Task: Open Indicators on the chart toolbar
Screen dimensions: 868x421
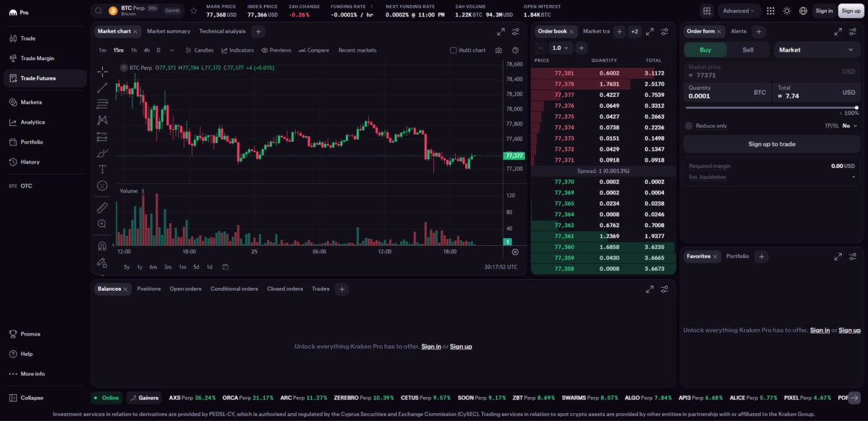Action: click(x=237, y=51)
